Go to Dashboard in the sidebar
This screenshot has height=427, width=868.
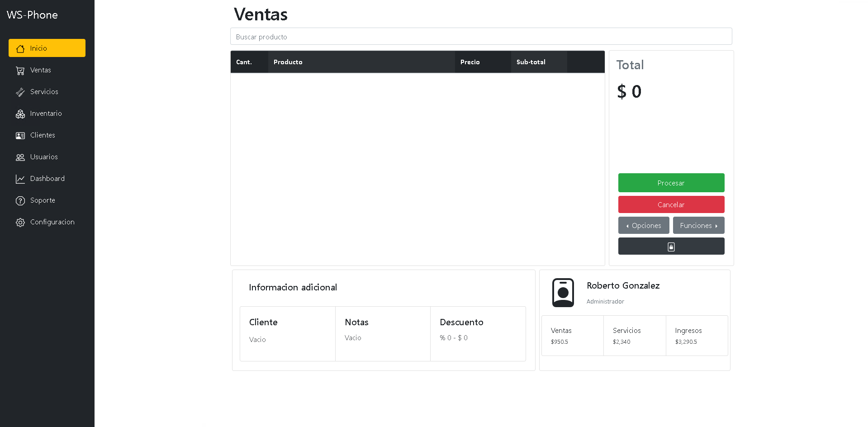click(47, 179)
